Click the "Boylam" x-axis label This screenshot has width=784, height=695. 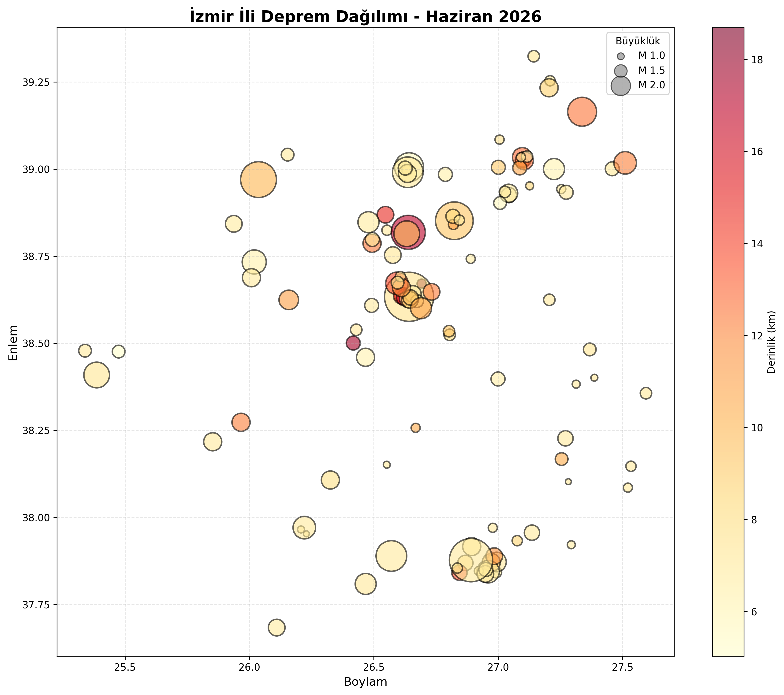[x=366, y=682]
